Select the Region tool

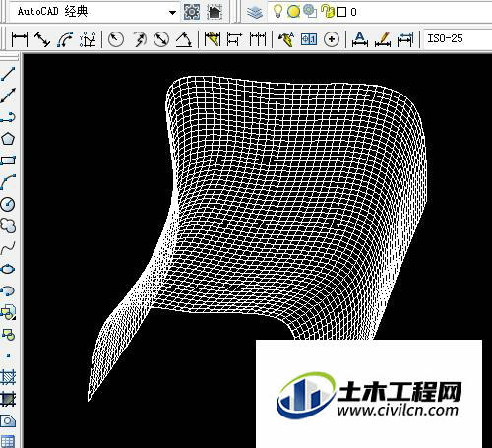[8, 420]
